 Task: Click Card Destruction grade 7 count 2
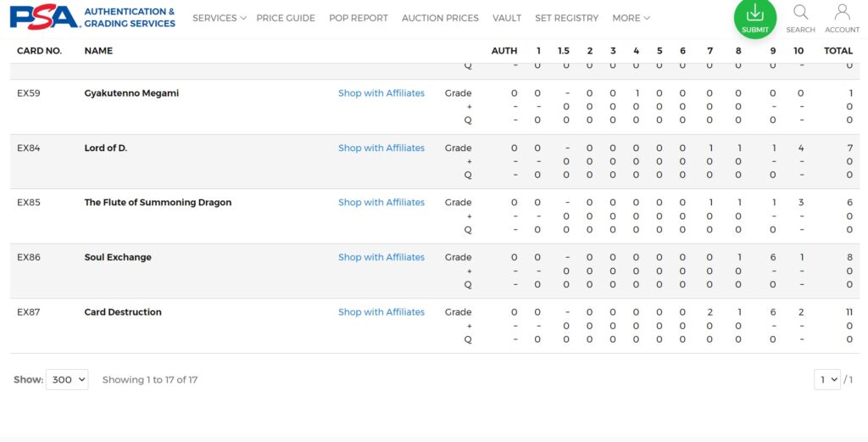tap(709, 312)
